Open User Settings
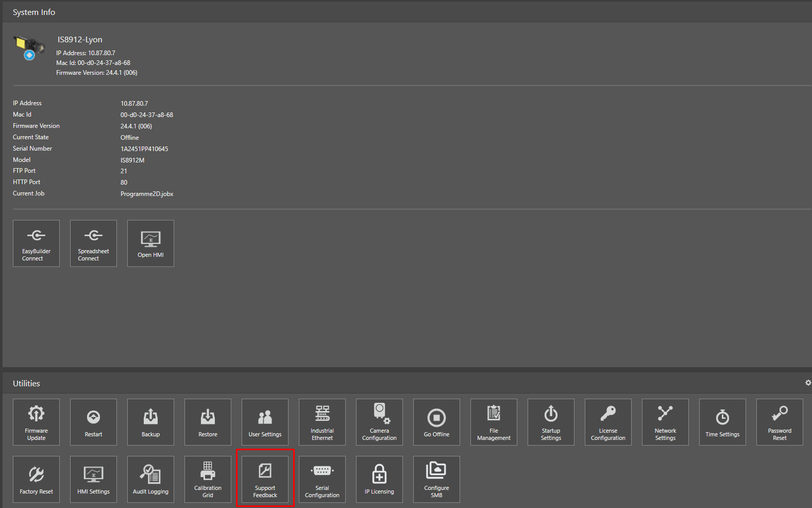 265,422
